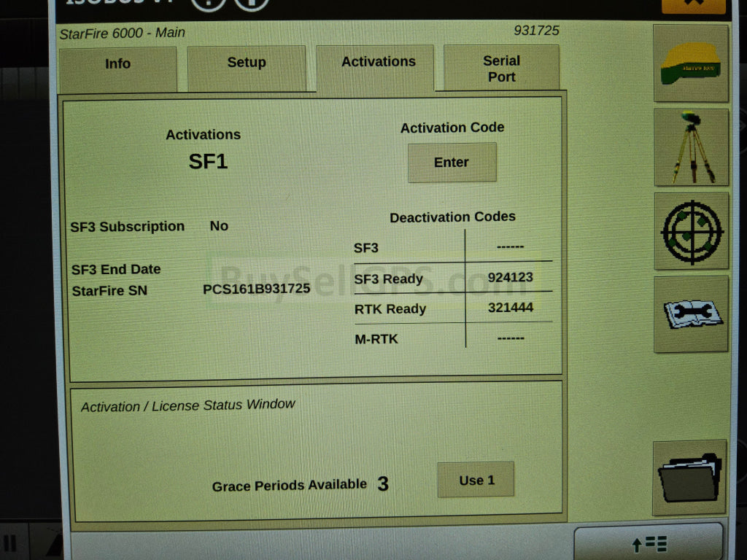Viewport: 747px width, 560px height.
Task: Click the Deactivation Codes heading
Action: click(x=452, y=217)
